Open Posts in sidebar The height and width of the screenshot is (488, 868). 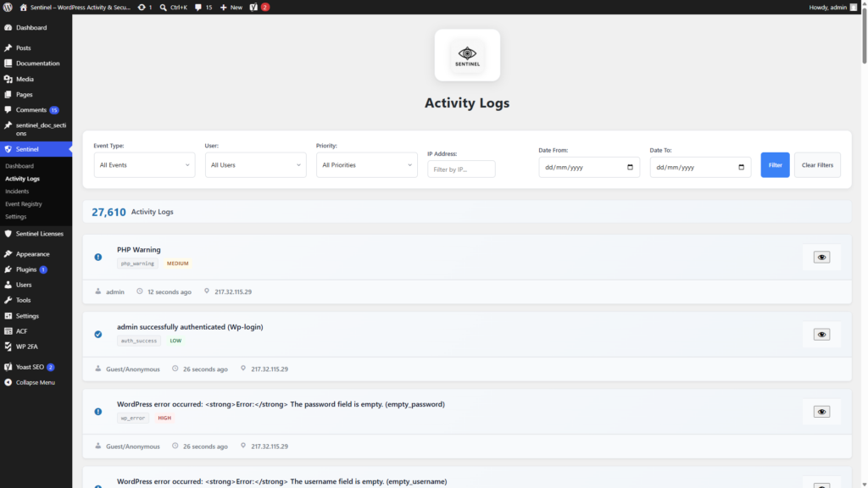click(23, 48)
